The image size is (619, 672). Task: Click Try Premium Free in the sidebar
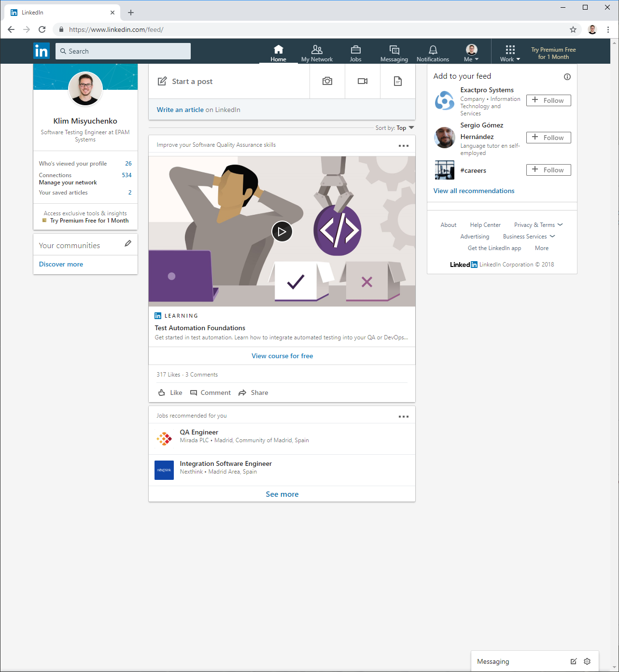pos(89,221)
